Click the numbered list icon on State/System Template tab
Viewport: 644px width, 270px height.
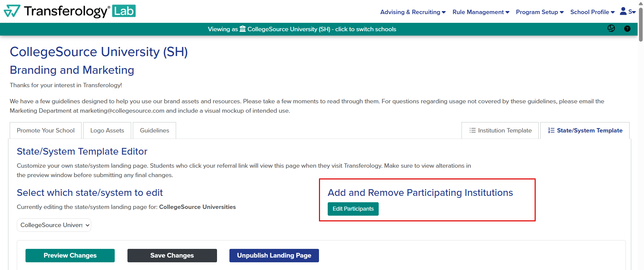[x=551, y=130]
